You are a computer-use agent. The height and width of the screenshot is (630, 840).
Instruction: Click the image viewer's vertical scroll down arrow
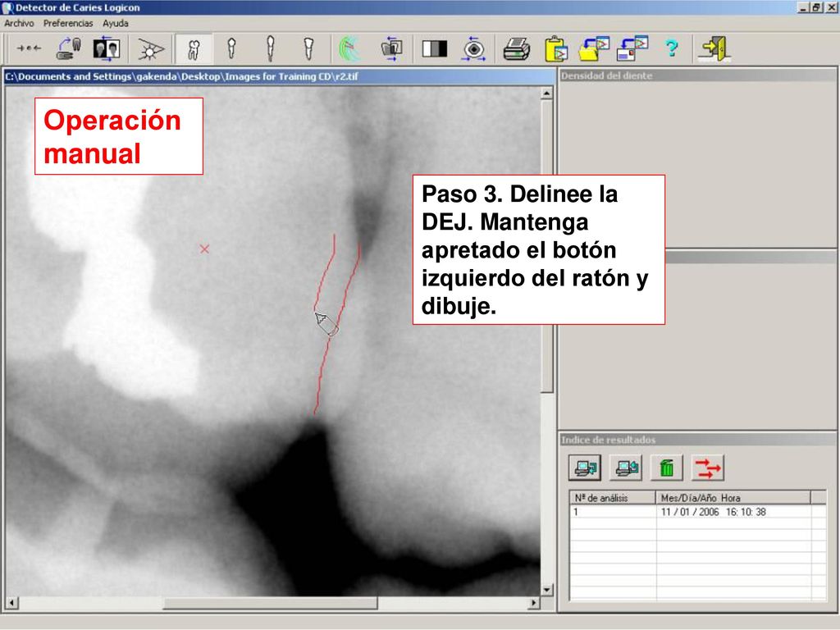pyautogui.click(x=546, y=590)
